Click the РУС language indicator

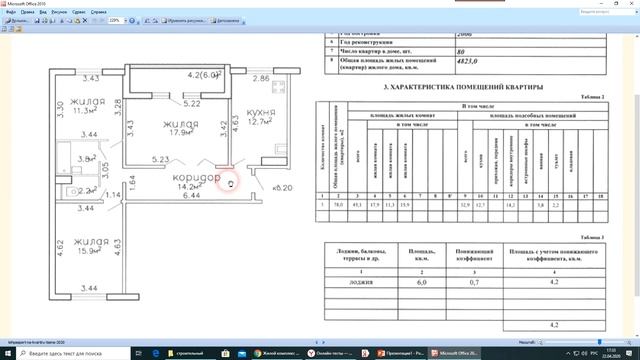pos(595,353)
